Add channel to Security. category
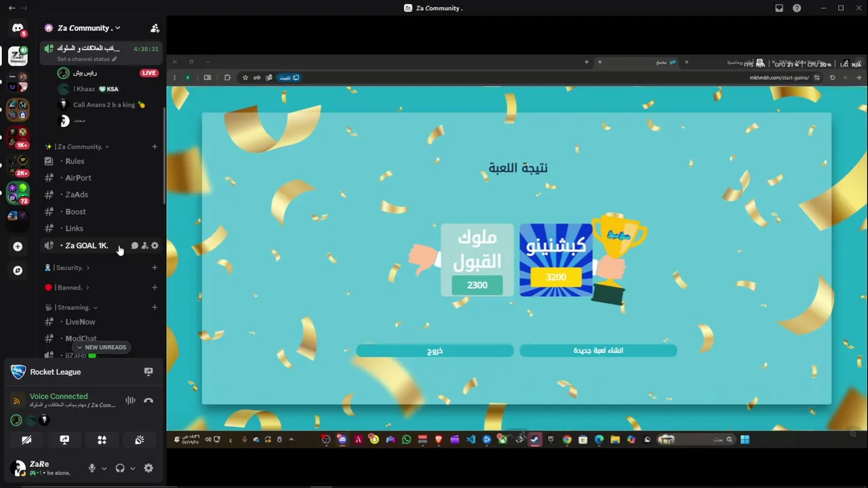This screenshot has height=488, width=868. point(155,268)
